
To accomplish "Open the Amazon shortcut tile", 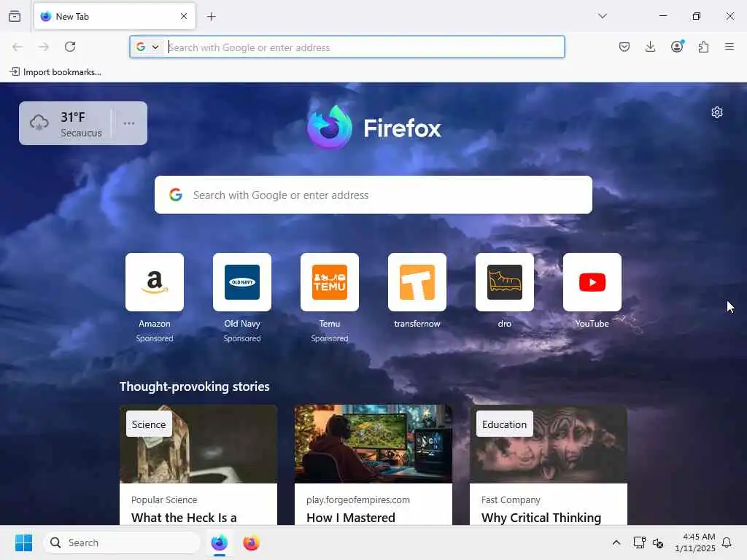I will tap(155, 282).
